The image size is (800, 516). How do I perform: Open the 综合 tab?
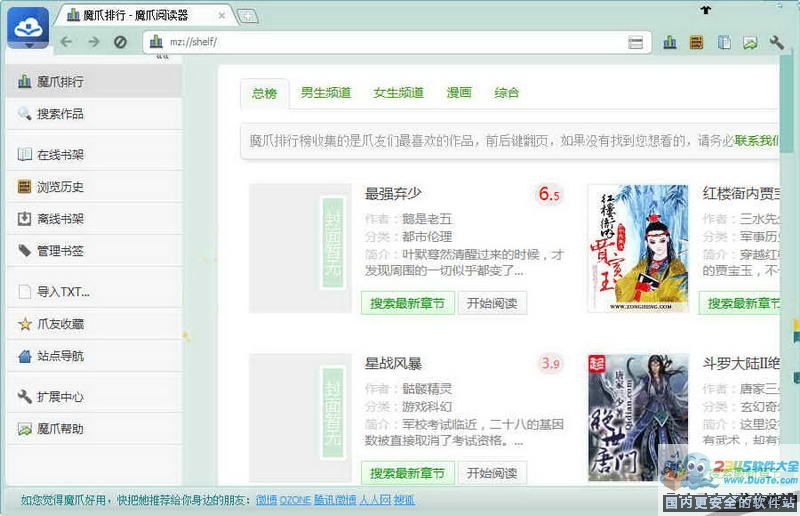506,92
